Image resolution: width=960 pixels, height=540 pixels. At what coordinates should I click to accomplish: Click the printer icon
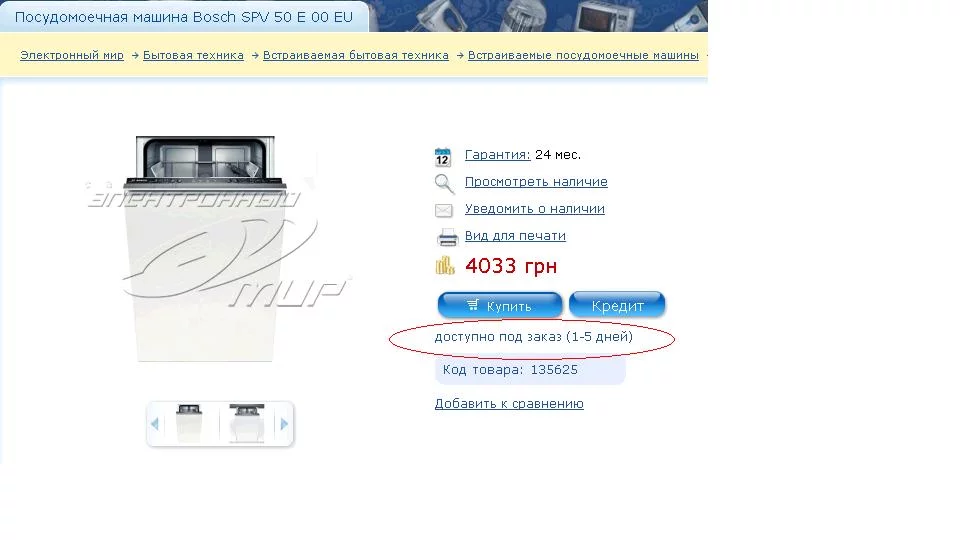tap(447, 238)
